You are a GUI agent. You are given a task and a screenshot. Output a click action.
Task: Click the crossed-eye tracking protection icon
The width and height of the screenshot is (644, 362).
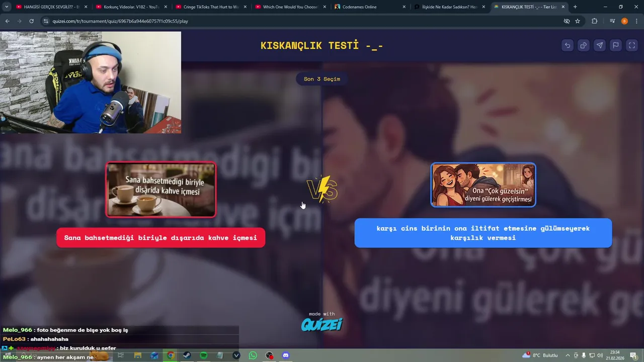567,21
